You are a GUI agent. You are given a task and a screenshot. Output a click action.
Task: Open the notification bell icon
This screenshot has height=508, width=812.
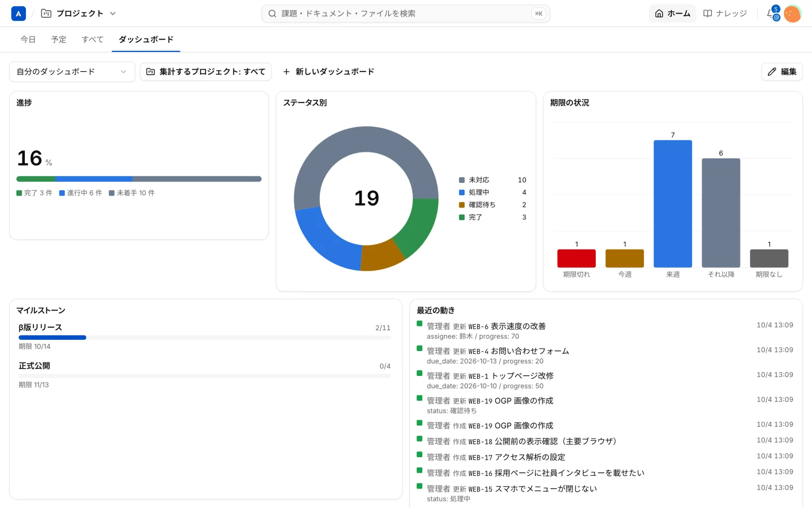[x=771, y=14]
